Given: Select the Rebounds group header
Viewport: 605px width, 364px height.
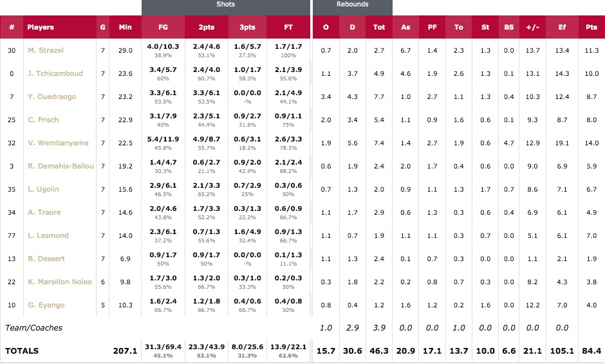Looking at the screenshot, I should click(352, 5).
